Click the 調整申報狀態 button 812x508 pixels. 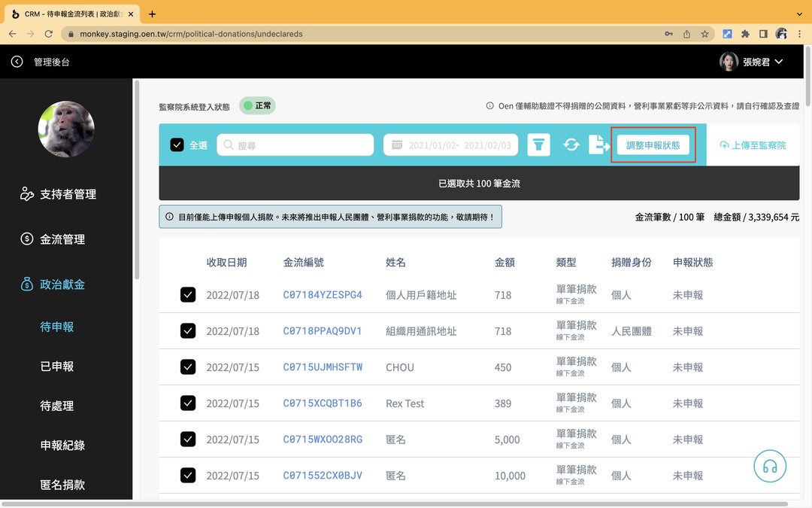653,144
